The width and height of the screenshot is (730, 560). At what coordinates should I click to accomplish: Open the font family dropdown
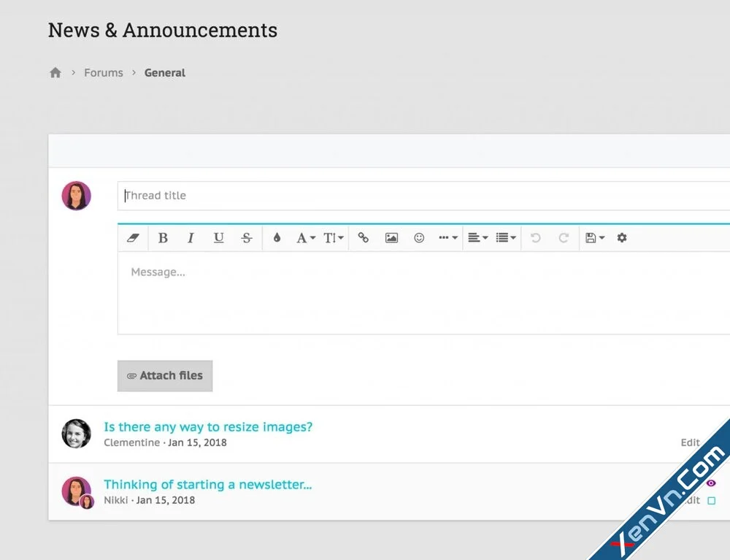[x=306, y=238]
